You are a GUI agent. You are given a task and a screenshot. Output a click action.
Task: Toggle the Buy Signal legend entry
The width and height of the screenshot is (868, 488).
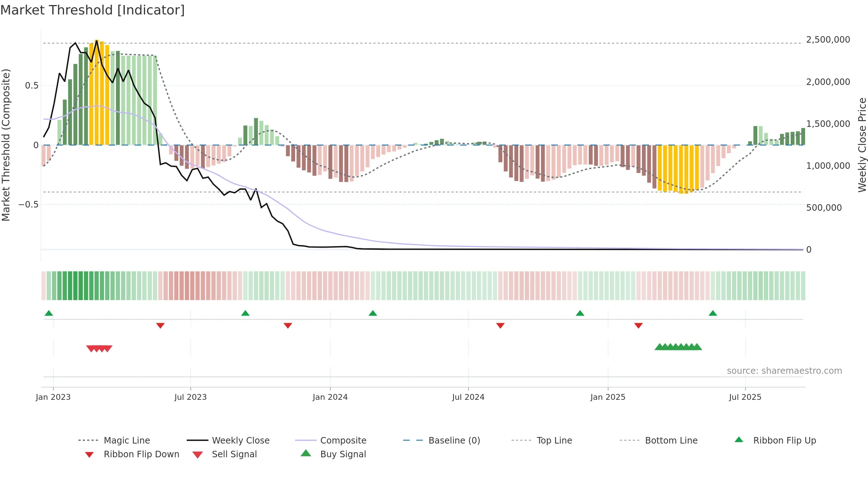point(333,454)
